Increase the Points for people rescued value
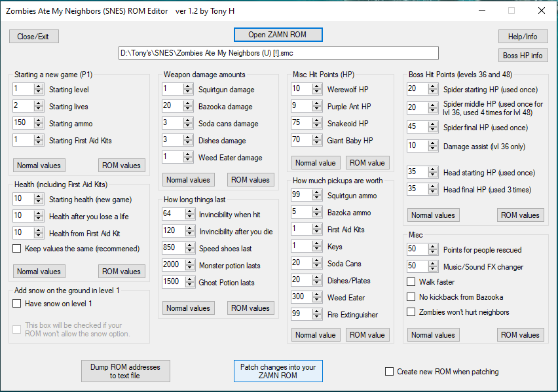The width and height of the screenshot is (558, 392). coord(432,247)
